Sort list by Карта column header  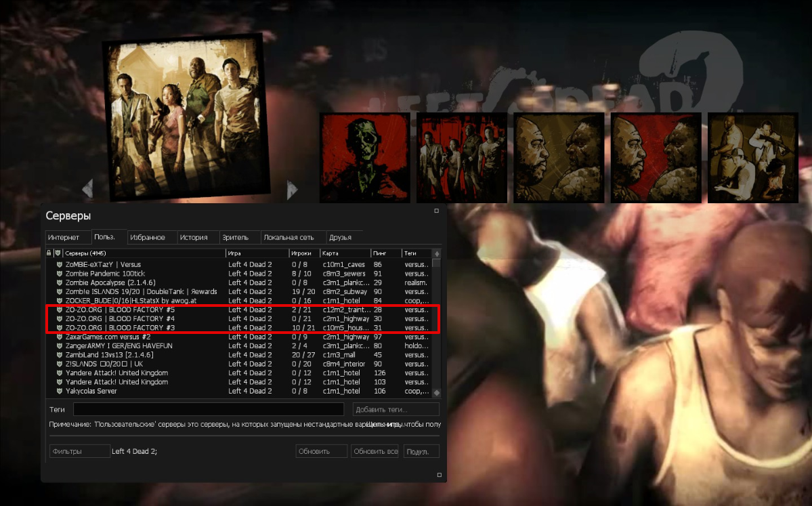pyautogui.click(x=344, y=253)
